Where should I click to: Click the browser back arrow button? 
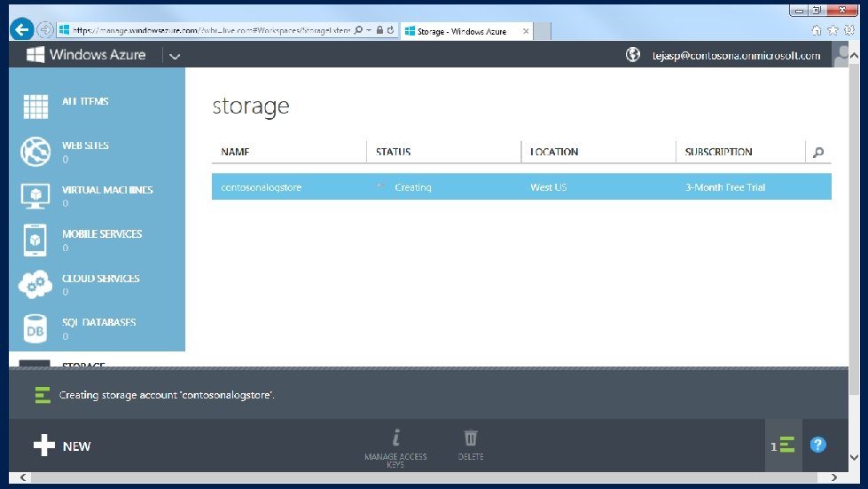(22, 29)
